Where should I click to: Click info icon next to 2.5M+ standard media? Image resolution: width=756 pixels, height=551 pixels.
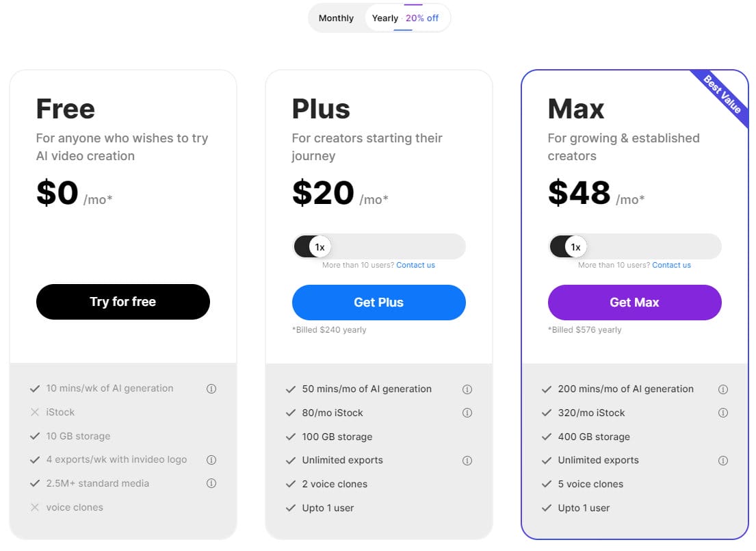211,483
